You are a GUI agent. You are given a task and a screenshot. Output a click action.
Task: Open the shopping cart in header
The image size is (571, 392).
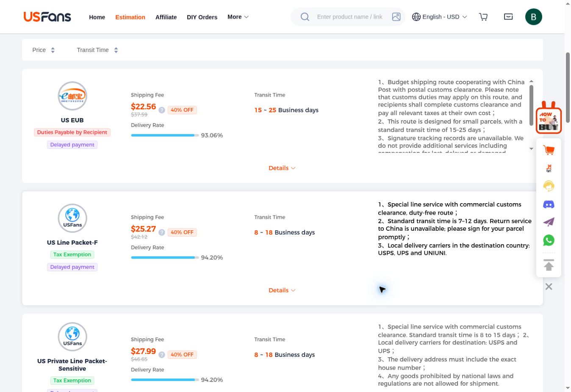(483, 17)
